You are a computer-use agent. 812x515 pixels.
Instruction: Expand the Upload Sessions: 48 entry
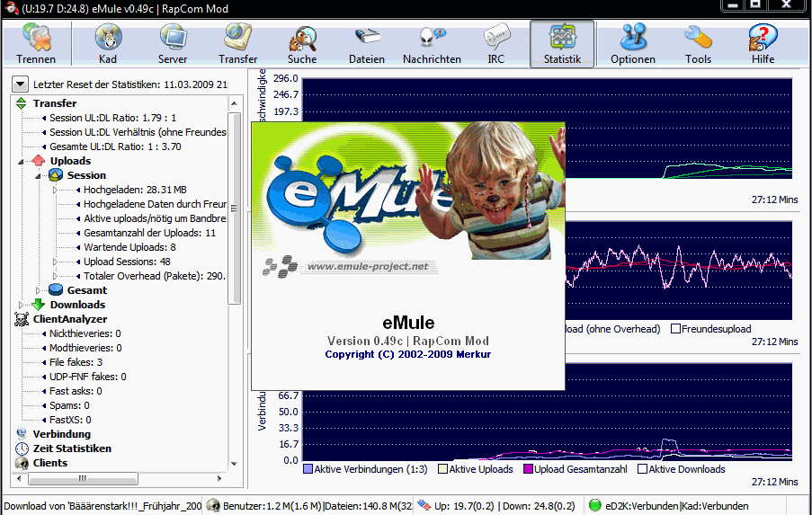pyautogui.click(x=55, y=262)
